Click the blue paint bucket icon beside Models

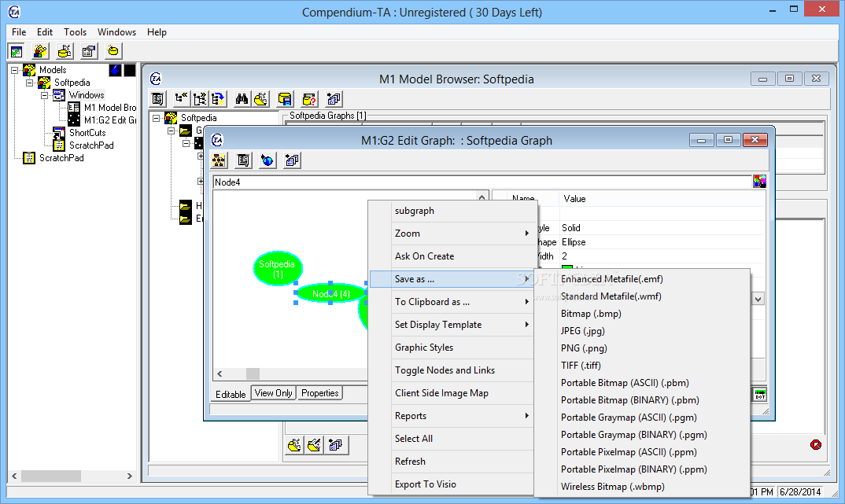tap(116, 70)
